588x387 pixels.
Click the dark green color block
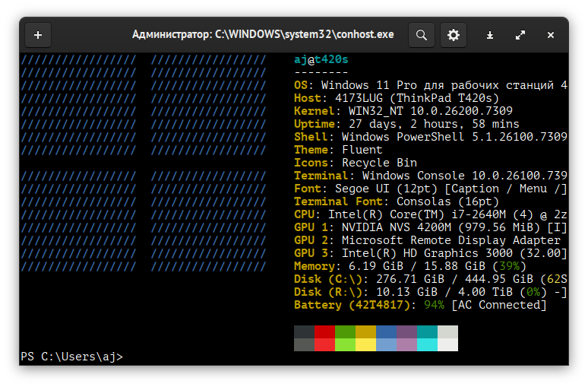345,331
